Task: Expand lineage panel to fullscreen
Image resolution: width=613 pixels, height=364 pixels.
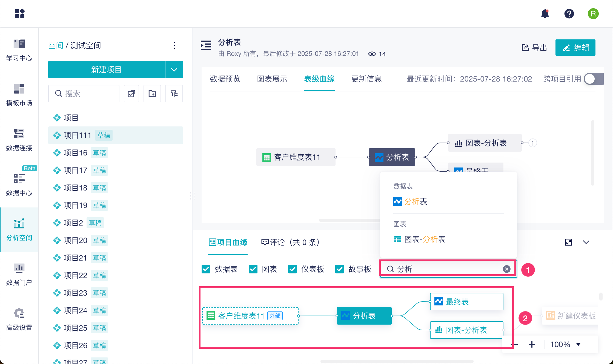Action: 569,242
